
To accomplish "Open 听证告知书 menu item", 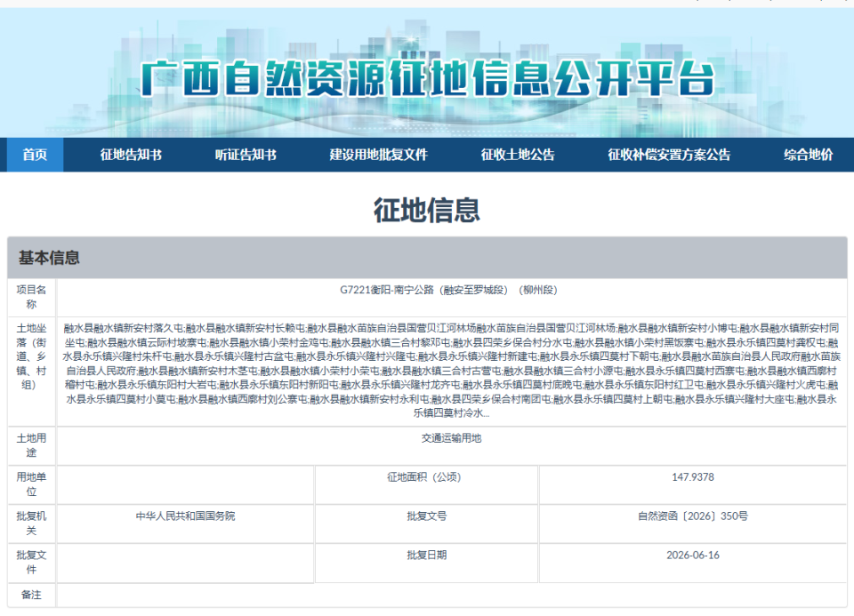I will tap(246, 155).
